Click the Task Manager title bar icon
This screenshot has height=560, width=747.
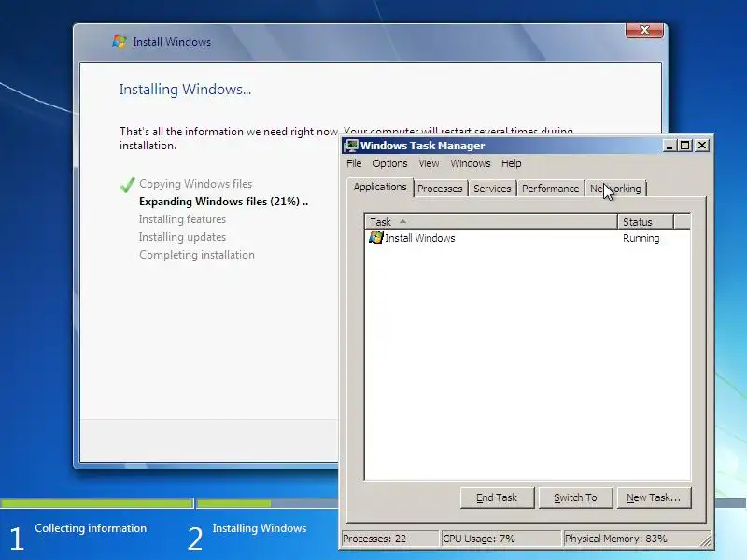(352, 146)
